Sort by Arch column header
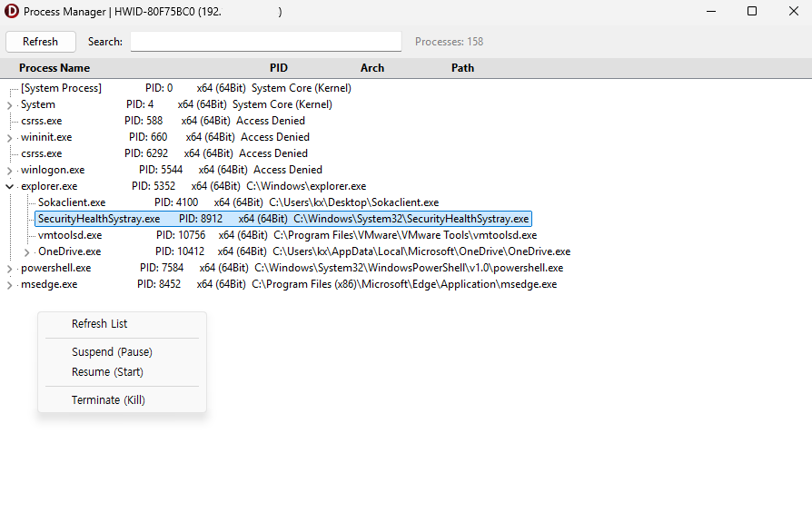Screen dimensions: 812x522 [x=372, y=68]
